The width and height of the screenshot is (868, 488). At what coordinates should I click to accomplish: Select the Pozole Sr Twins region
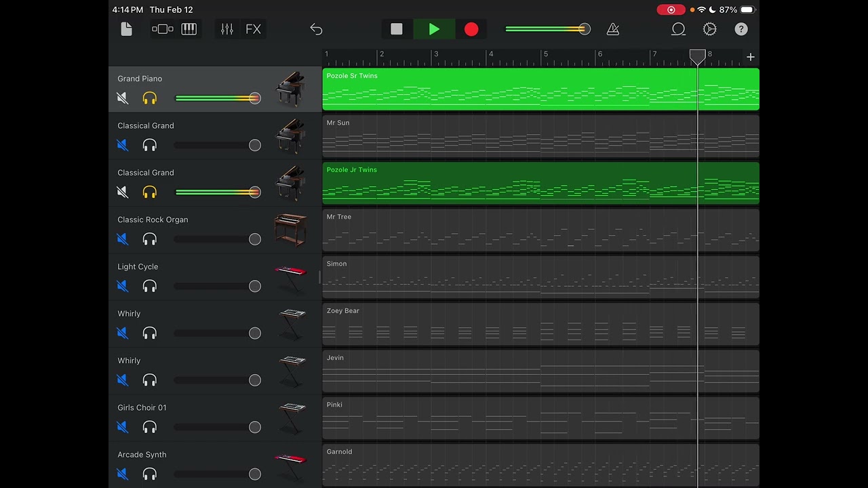tap(540, 89)
